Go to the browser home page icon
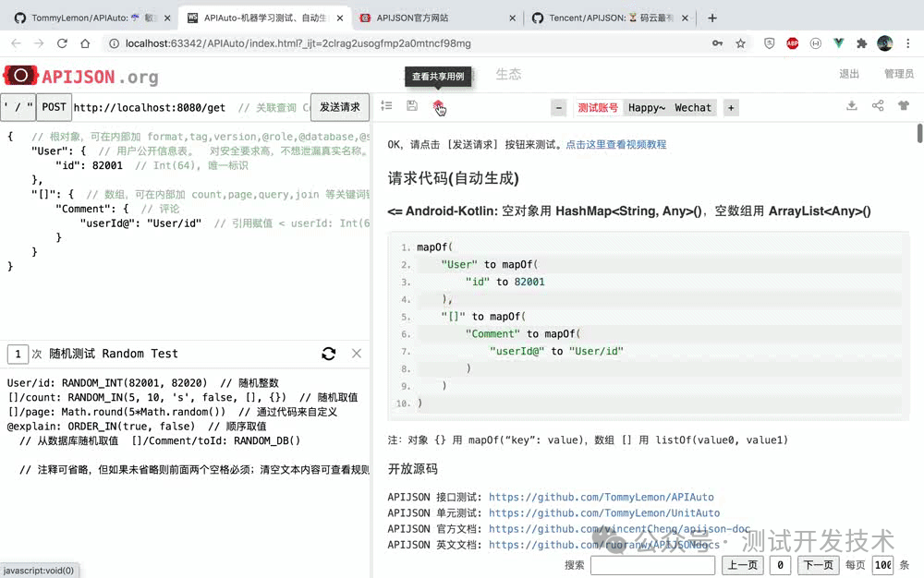Screen dimensions: 924x578 85,43
